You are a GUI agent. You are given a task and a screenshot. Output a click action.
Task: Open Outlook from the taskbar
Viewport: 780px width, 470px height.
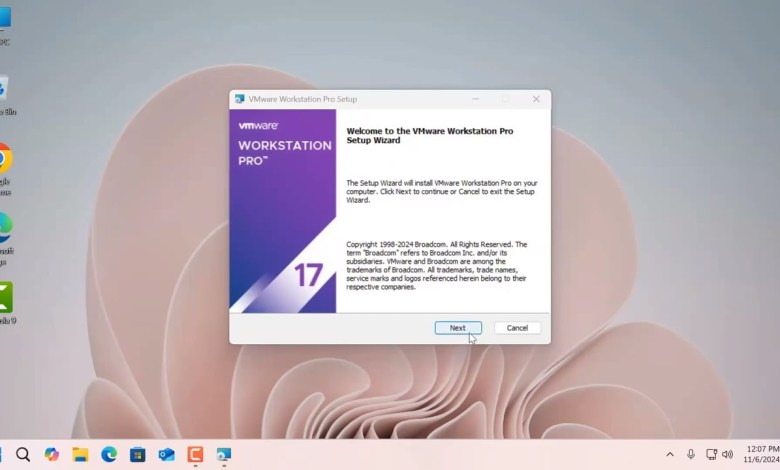167,455
